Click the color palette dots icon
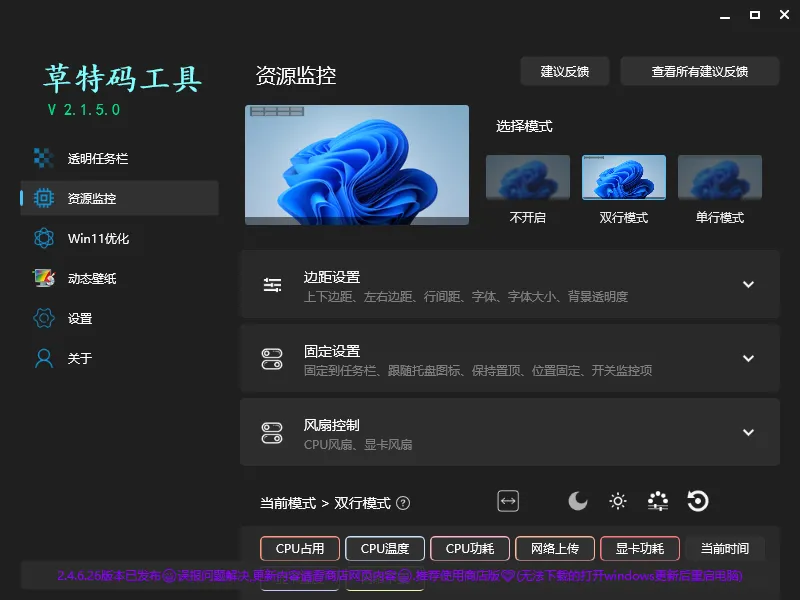Image resolution: width=800 pixels, height=600 pixels. point(658,501)
